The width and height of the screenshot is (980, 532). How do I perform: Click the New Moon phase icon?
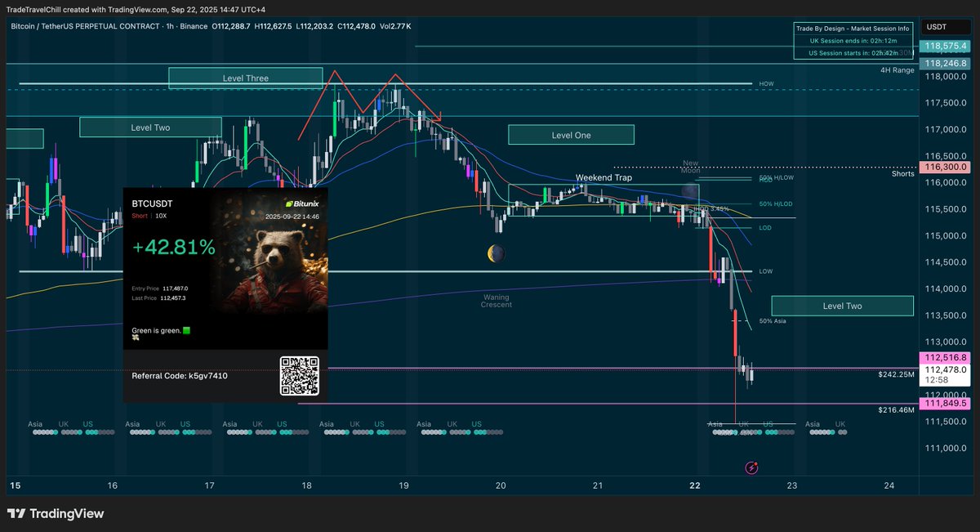coord(691,192)
